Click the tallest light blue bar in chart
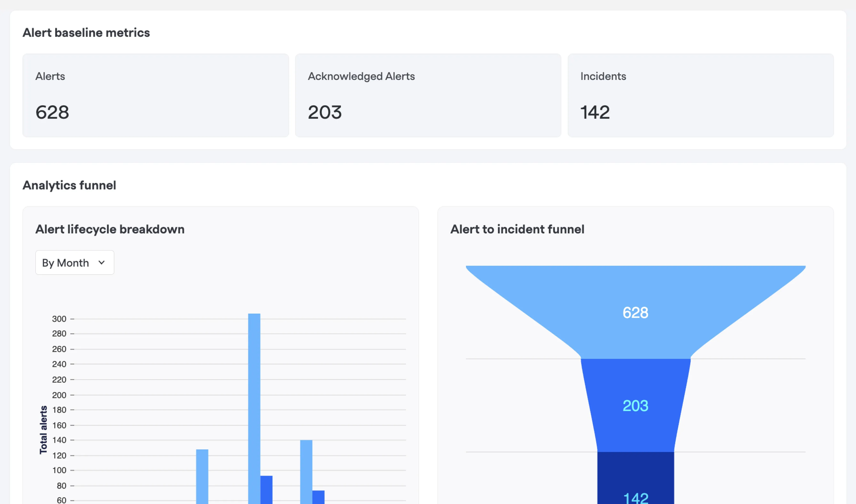856x504 pixels. click(254, 390)
